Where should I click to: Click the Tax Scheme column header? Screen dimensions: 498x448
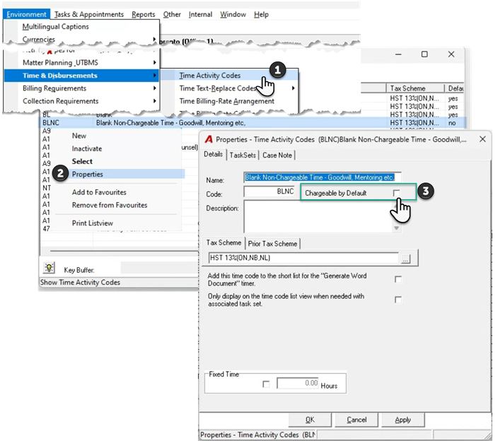coord(415,88)
